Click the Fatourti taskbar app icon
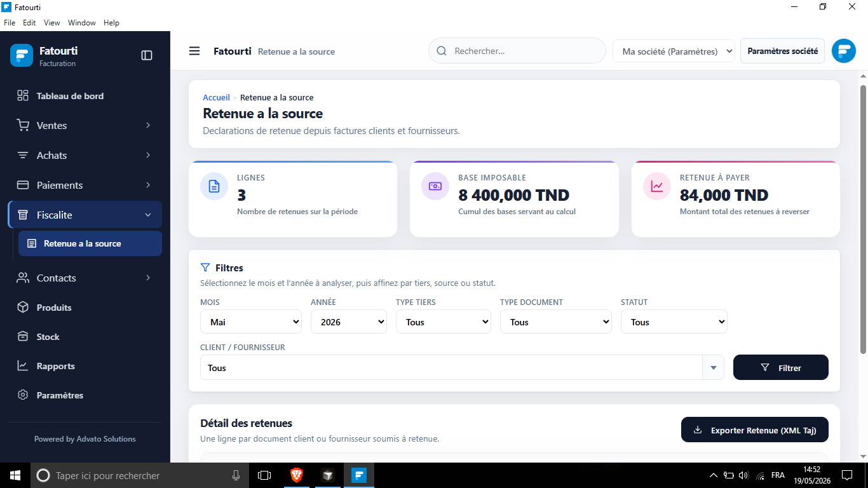The image size is (868, 488). (359, 475)
